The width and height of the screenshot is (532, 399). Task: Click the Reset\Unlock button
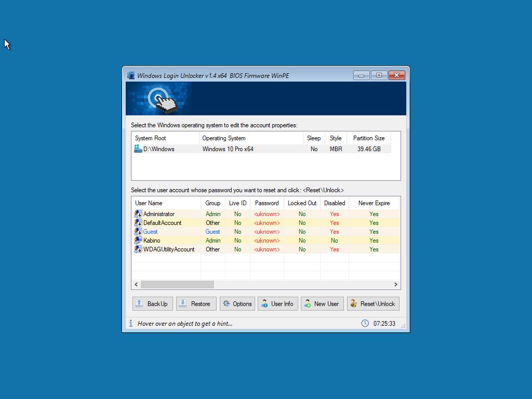tap(373, 303)
